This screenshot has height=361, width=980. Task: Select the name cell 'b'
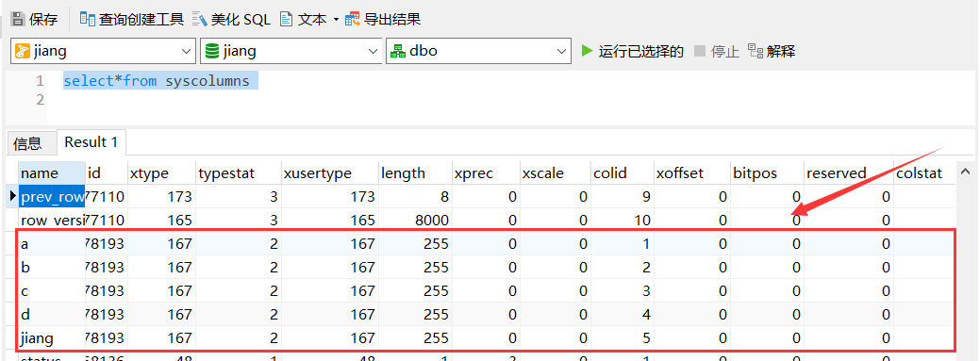pos(52,268)
